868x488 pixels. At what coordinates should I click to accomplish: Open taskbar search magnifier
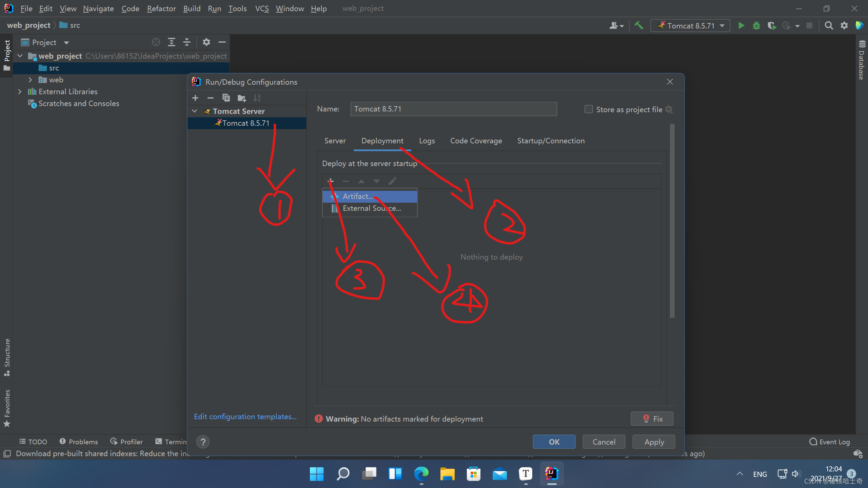point(343,474)
